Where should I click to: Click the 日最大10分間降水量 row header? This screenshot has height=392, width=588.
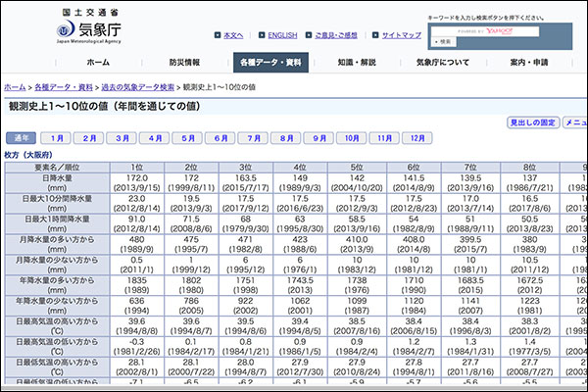[57, 203]
